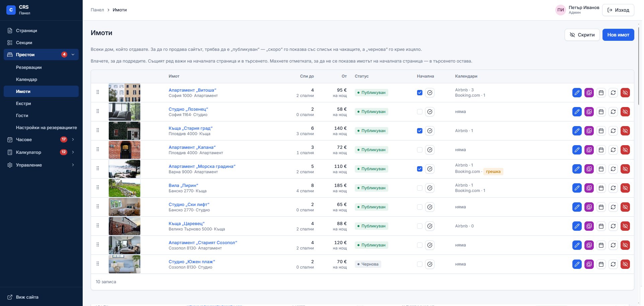Open photo gallery for Студио „Лозенец“

click(589, 112)
